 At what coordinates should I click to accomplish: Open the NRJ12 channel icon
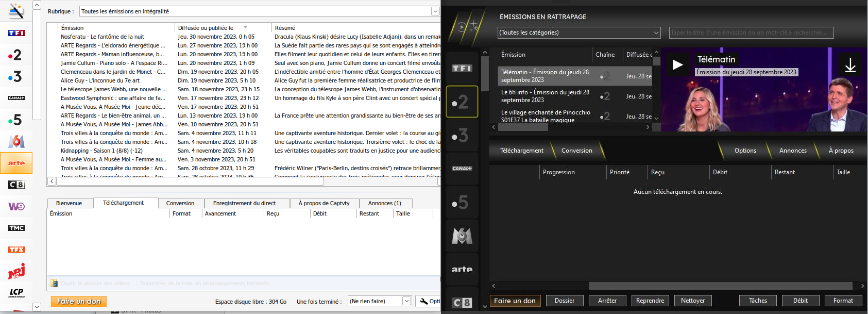click(16, 271)
